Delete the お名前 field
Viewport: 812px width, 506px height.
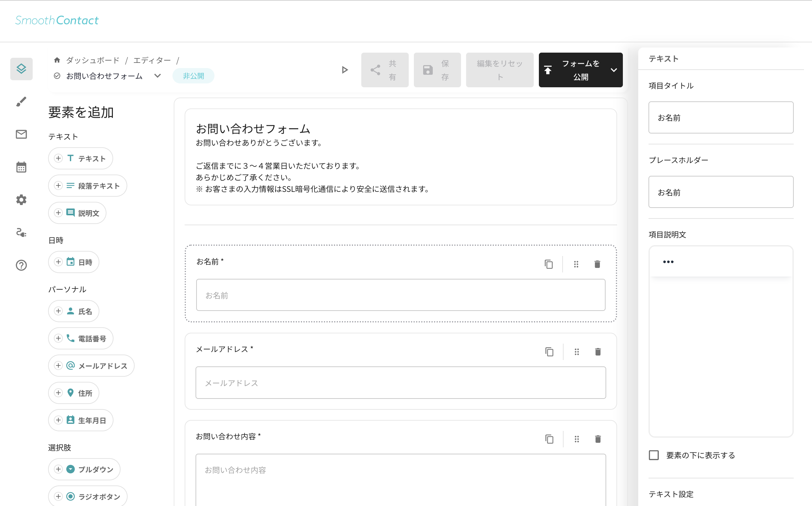(x=598, y=264)
